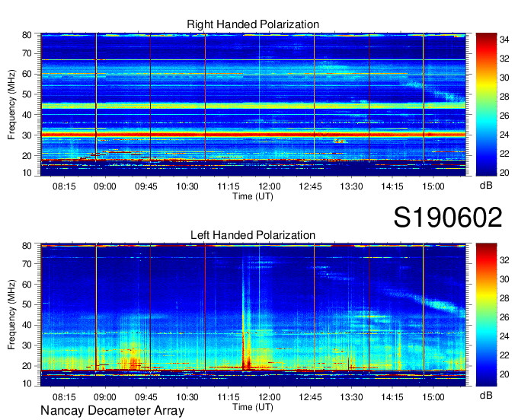Click the 12:45 tick under Right Handed plot

(310, 186)
